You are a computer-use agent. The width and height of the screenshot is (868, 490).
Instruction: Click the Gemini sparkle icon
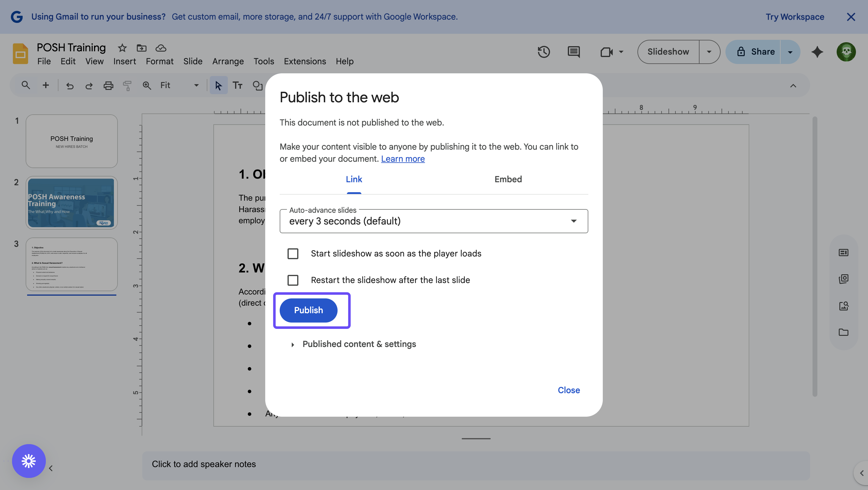(817, 52)
